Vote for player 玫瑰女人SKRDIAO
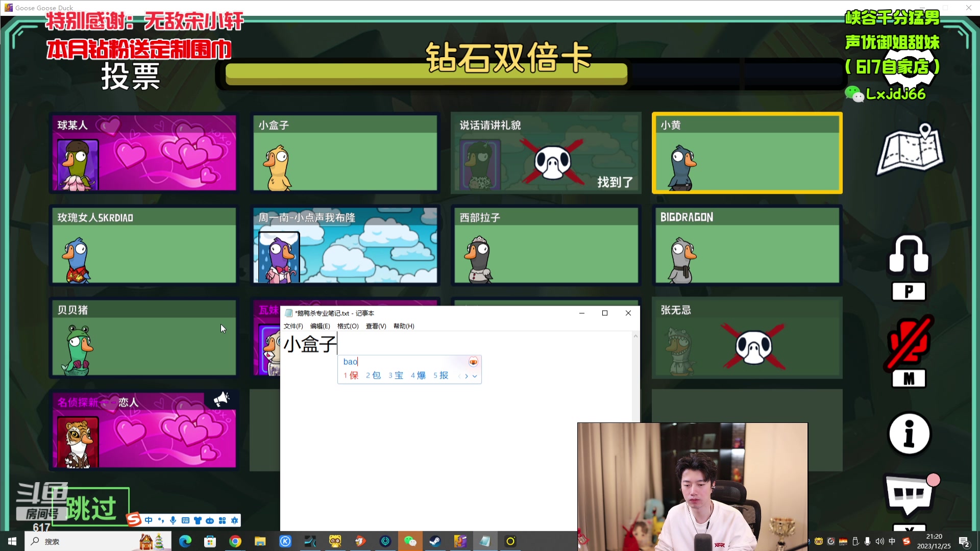The height and width of the screenshot is (551, 980). pyautogui.click(x=144, y=245)
